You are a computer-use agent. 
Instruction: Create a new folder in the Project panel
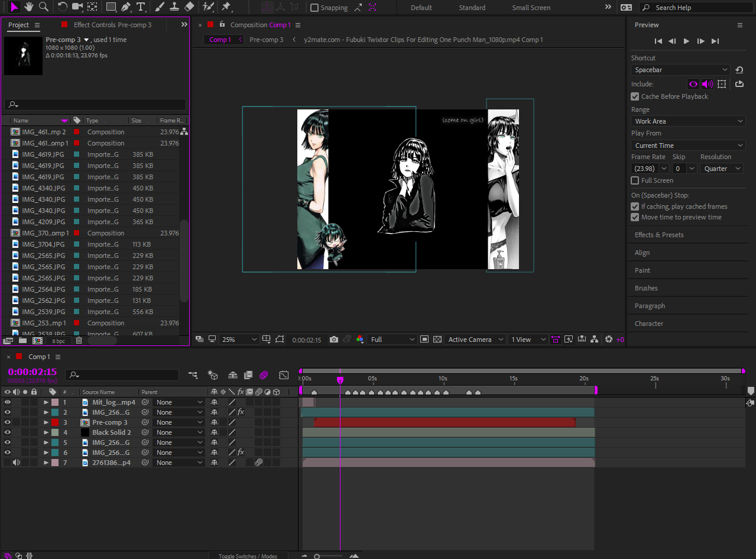(22, 341)
